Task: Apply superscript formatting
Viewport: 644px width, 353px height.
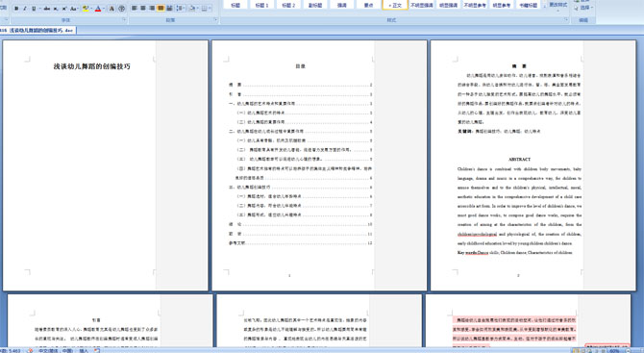Action: (x=64, y=9)
